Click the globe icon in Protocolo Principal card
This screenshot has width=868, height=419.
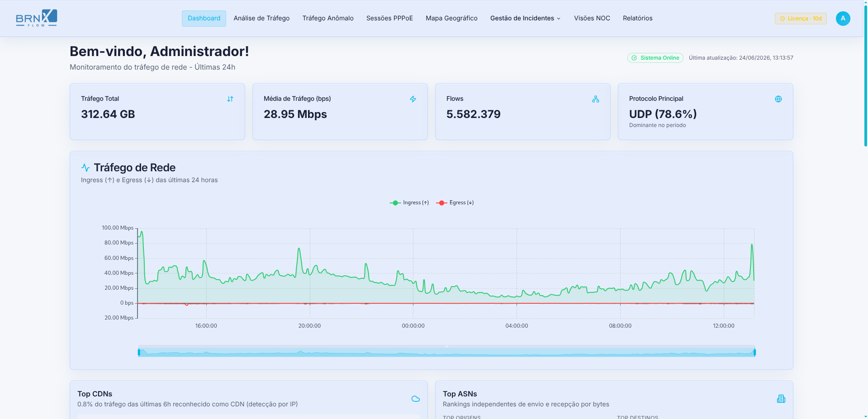point(778,99)
